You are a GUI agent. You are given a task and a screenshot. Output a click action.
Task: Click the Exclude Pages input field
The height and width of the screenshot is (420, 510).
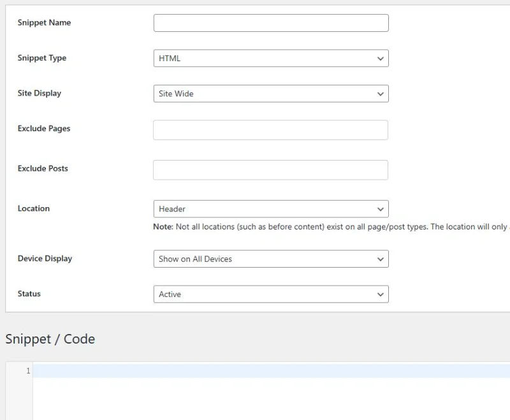click(271, 129)
